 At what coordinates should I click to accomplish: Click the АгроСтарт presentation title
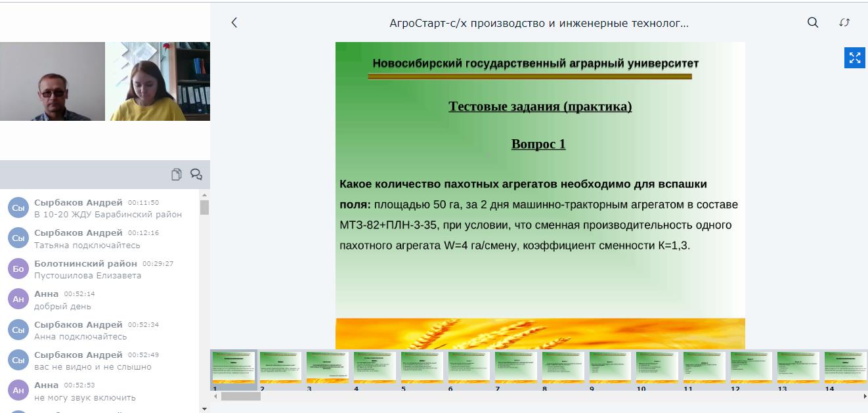coord(539,23)
